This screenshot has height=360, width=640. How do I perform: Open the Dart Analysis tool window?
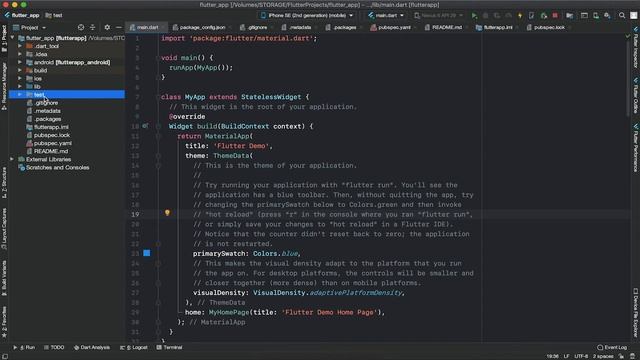click(x=92, y=347)
